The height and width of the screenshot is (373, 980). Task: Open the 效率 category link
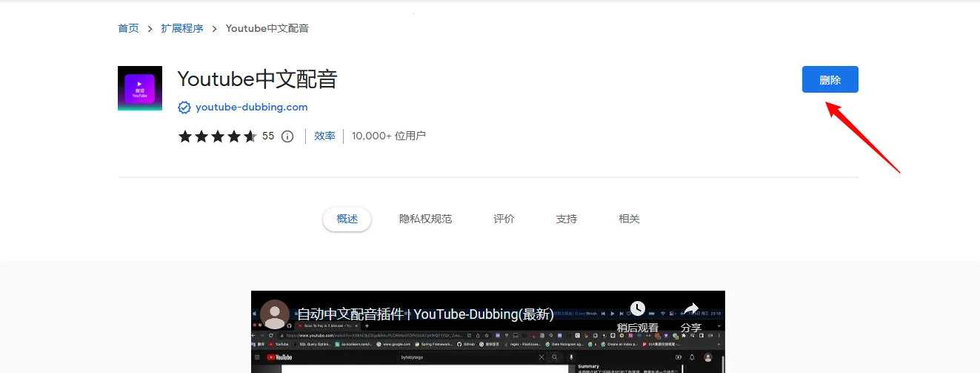click(324, 136)
